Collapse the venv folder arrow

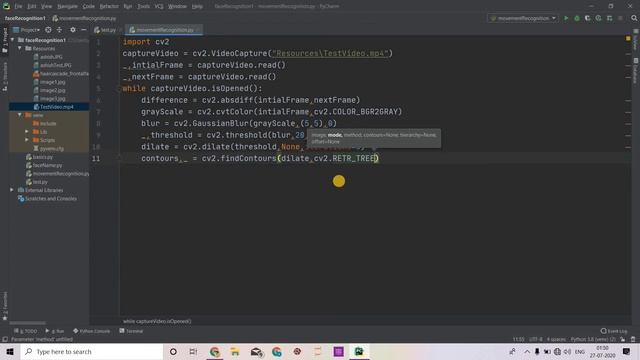click(x=20, y=115)
